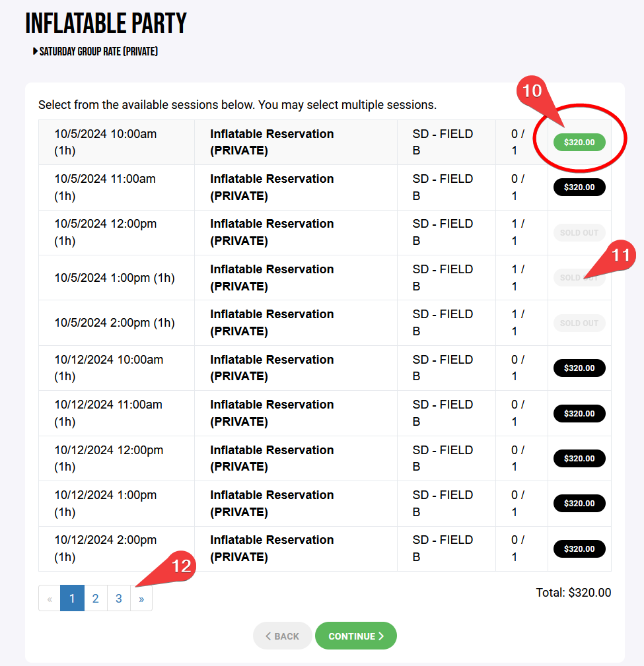Image resolution: width=644 pixels, height=666 pixels.
Task: Click the red annotation marker 11
Action: click(619, 255)
